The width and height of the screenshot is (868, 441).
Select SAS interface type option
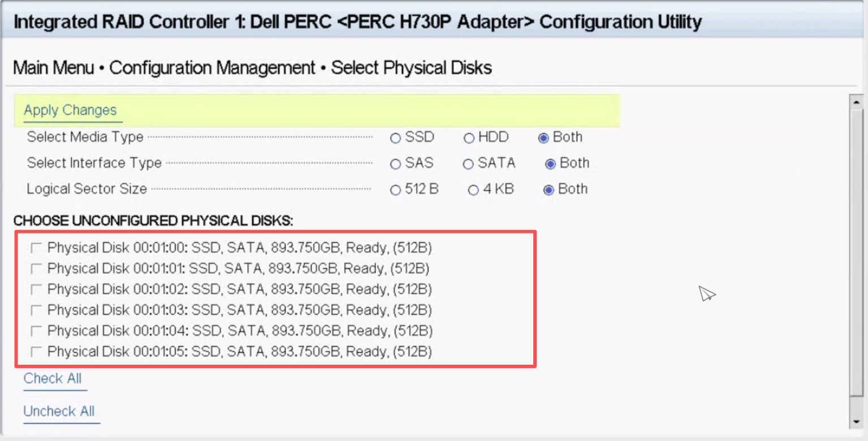395,164
